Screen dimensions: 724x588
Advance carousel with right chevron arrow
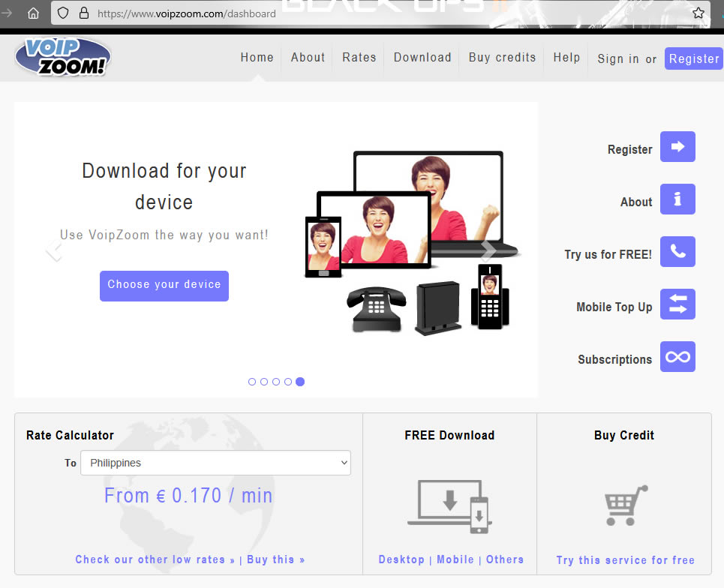tap(488, 251)
